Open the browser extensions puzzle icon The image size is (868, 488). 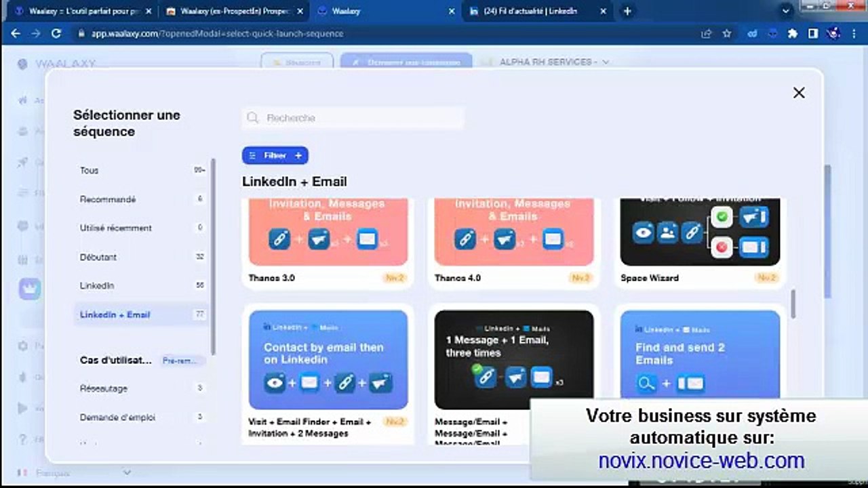792,33
